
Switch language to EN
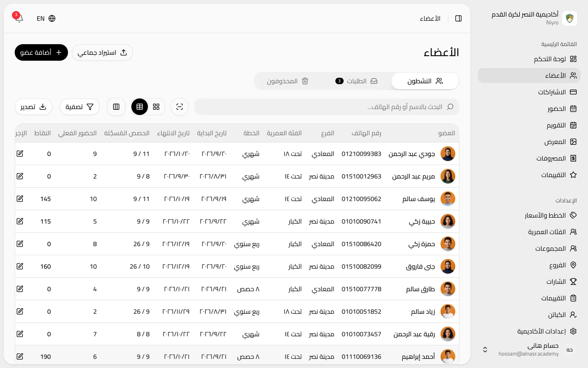[x=46, y=18]
